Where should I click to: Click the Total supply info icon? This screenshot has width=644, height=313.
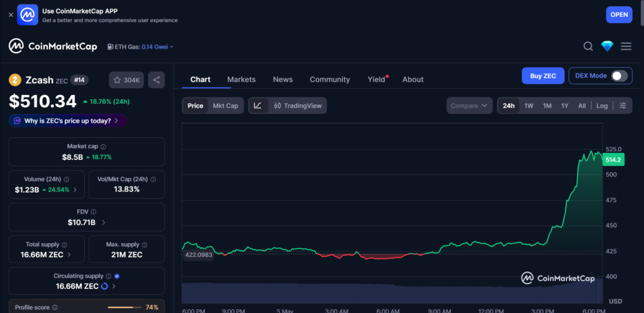(65, 244)
